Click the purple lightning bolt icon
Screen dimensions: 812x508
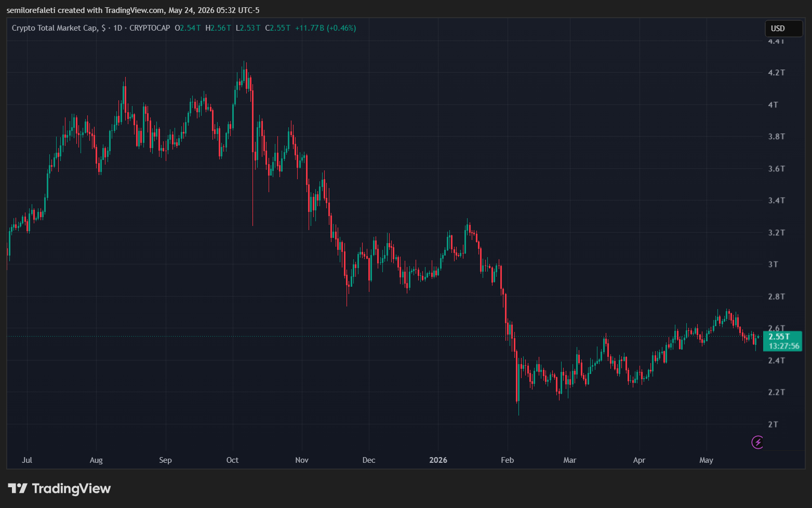coord(758,442)
